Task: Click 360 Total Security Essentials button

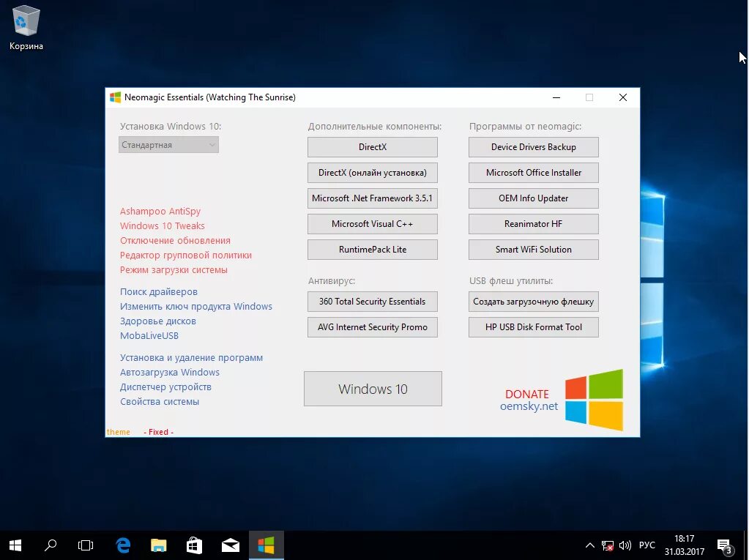Action: 373,302
